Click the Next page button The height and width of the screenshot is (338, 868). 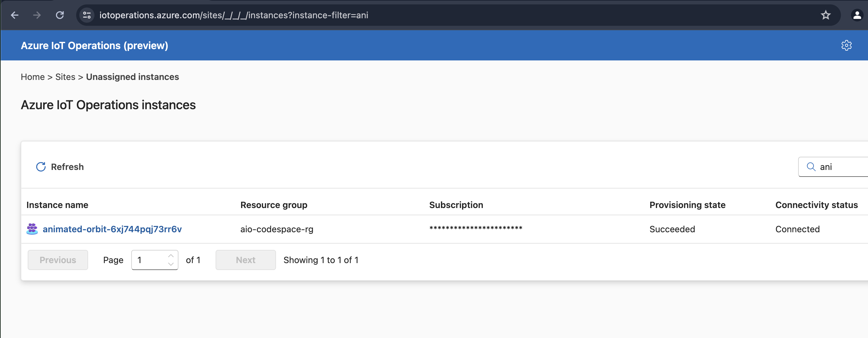tap(245, 260)
